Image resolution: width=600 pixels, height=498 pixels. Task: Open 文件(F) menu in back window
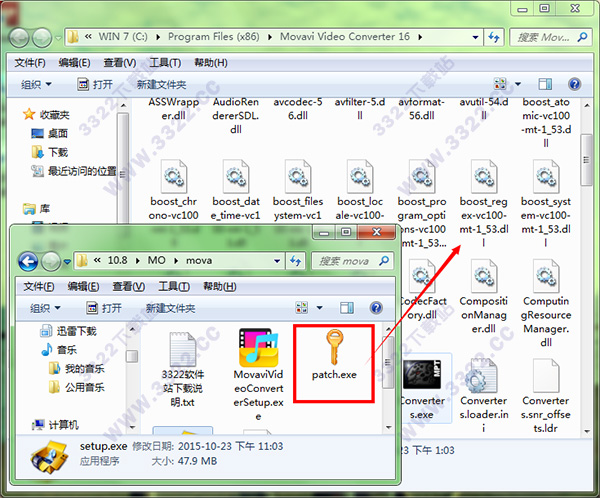tap(29, 62)
